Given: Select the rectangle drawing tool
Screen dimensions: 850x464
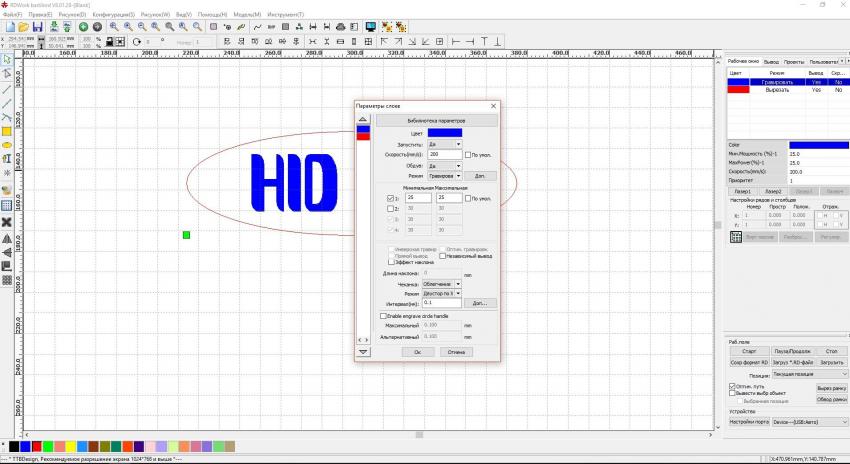Looking at the screenshot, I should 7,131.
